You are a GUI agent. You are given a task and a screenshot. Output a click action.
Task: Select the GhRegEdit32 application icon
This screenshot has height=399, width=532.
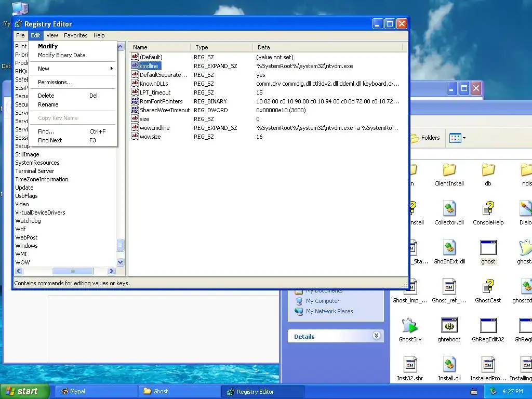point(488,325)
